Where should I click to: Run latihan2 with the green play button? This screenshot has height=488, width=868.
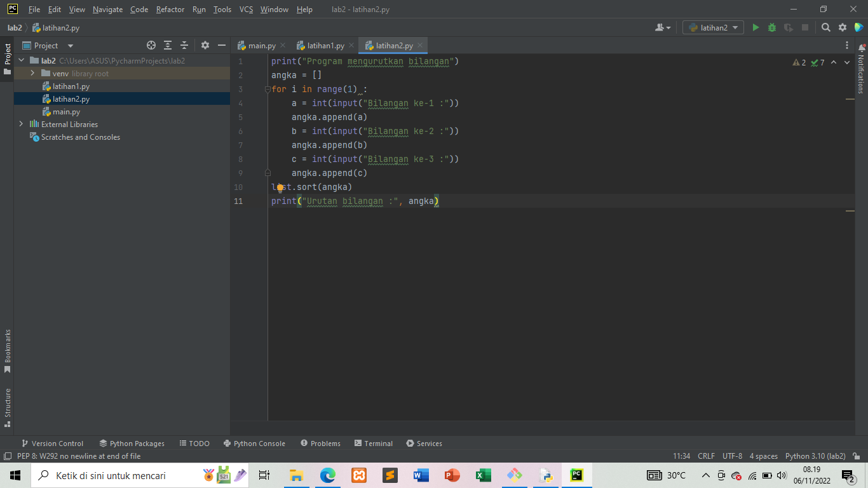click(756, 27)
